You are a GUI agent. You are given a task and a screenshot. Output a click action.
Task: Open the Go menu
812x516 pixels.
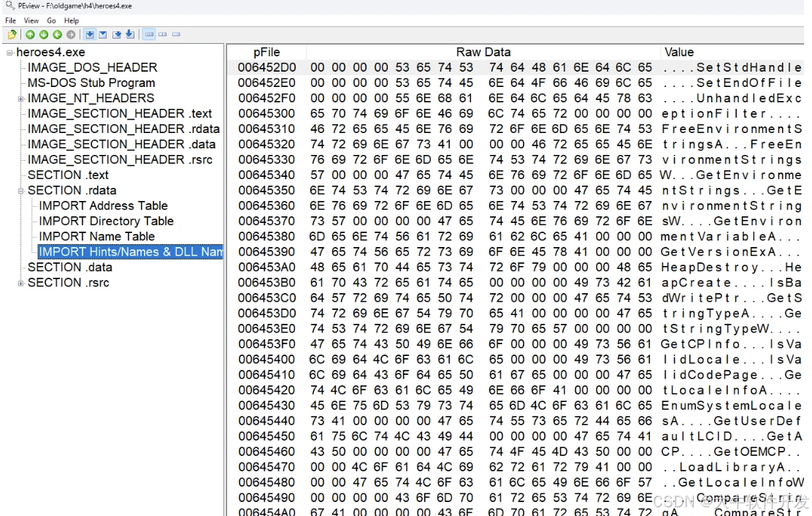tap(51, 20)
